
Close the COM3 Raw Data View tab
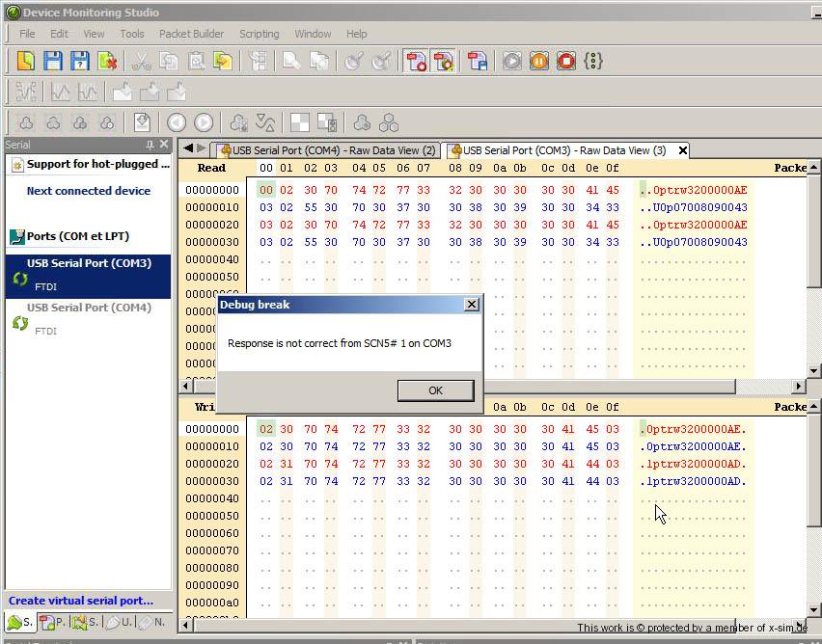(x=683, y=150)
